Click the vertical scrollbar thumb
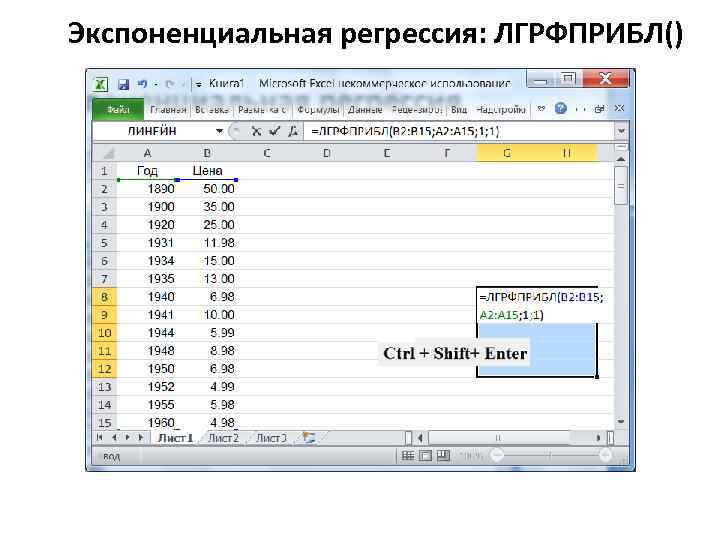This screenshot has height=540, width=720. (x=621, y=186)
